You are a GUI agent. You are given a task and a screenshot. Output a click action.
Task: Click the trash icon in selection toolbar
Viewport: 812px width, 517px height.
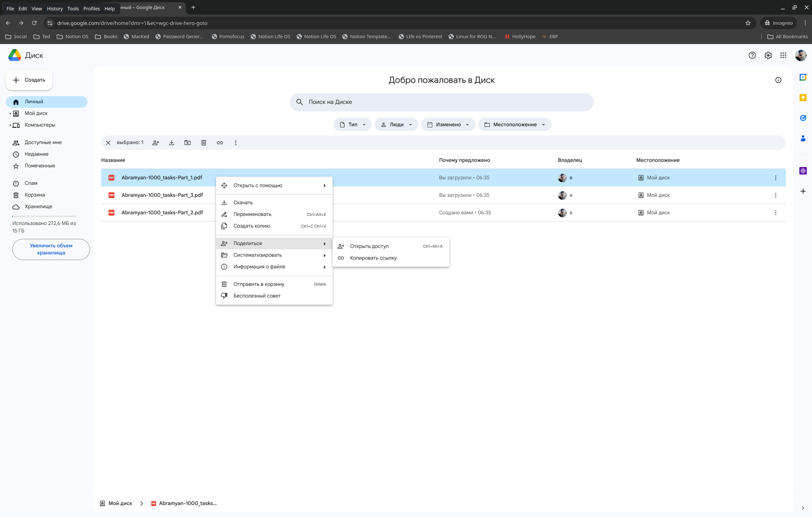coord(204,142)
